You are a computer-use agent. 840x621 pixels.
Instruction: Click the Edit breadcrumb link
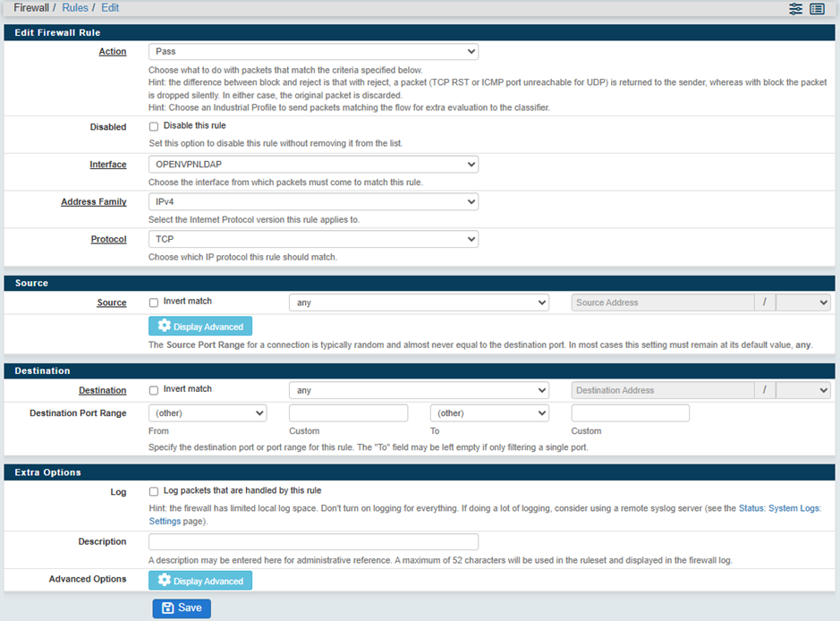(x=110, y=8)
